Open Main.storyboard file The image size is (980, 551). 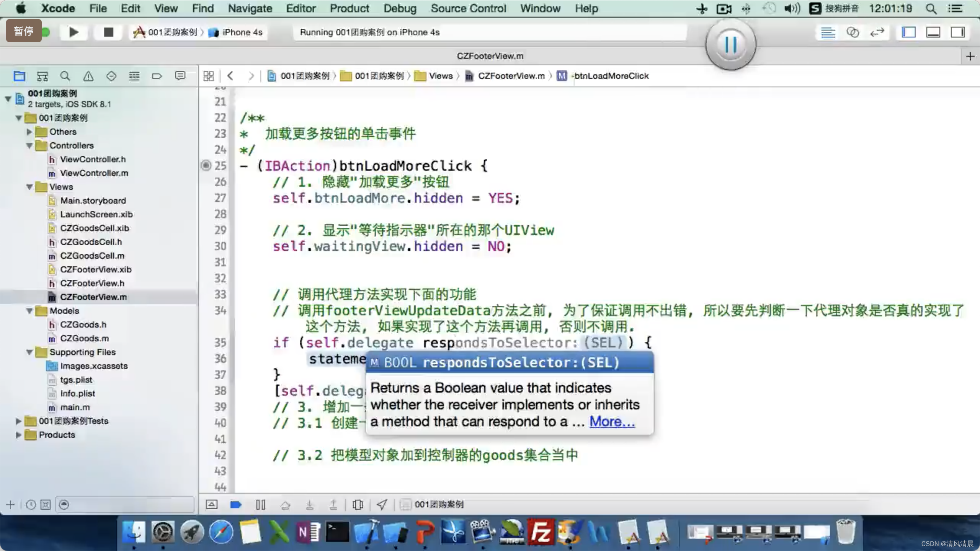(93, 201)
